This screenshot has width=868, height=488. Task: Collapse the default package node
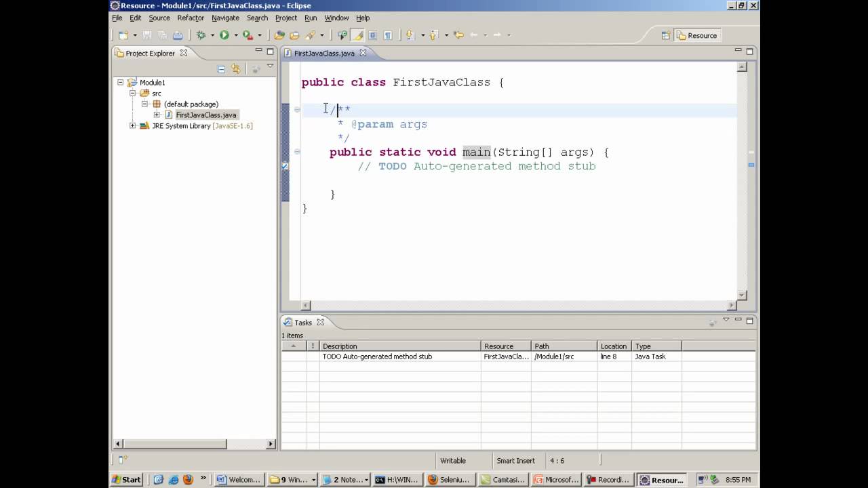[x=144, y=104]
